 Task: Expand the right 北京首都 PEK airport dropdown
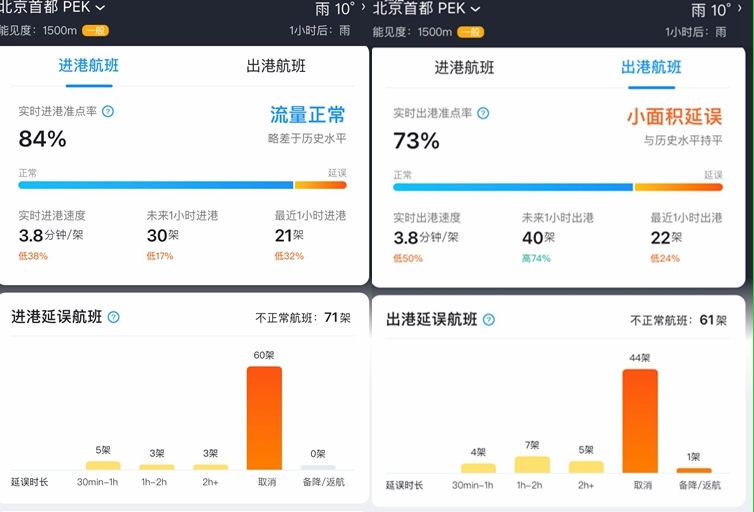(x=475, y=9)
